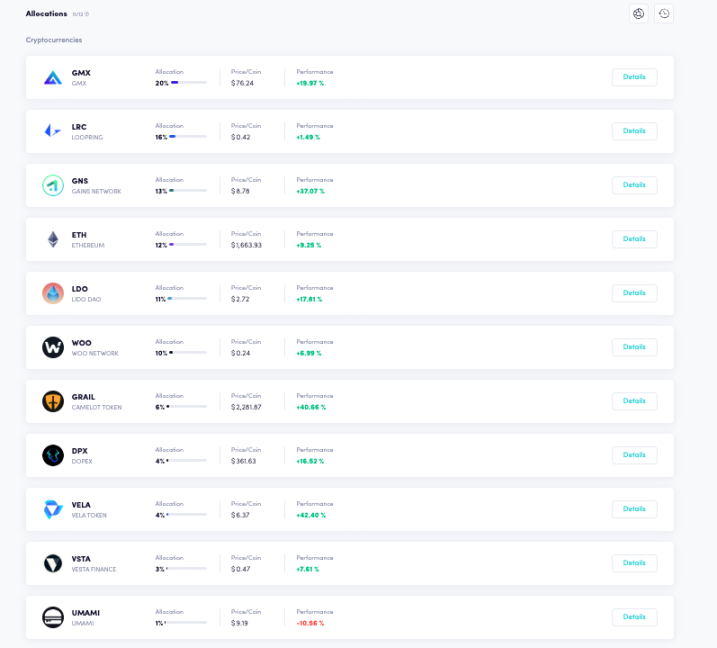The height and width of the screenshot is (648, 717).
Task: Open Details for GMX
Action: 634,77
